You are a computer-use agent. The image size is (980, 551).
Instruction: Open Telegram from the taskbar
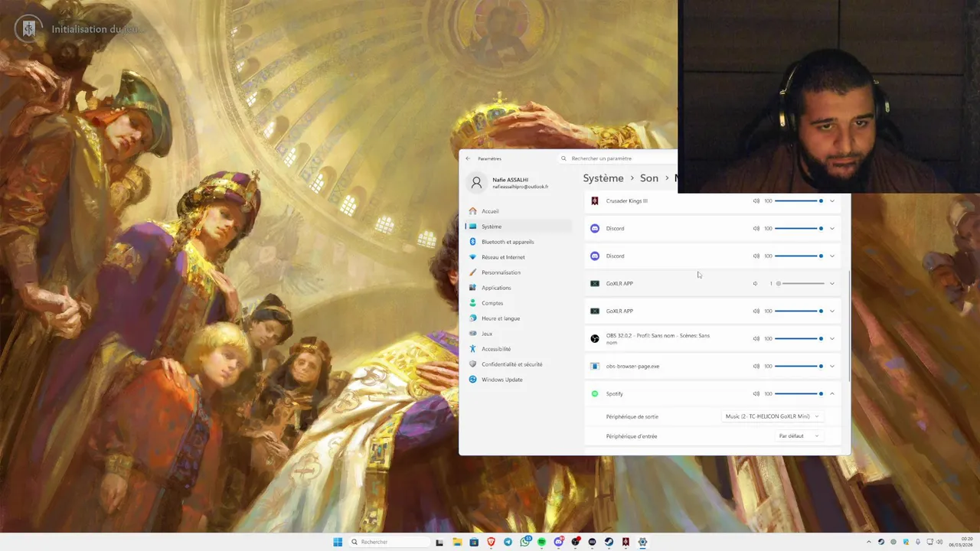[x=508, y=542]
